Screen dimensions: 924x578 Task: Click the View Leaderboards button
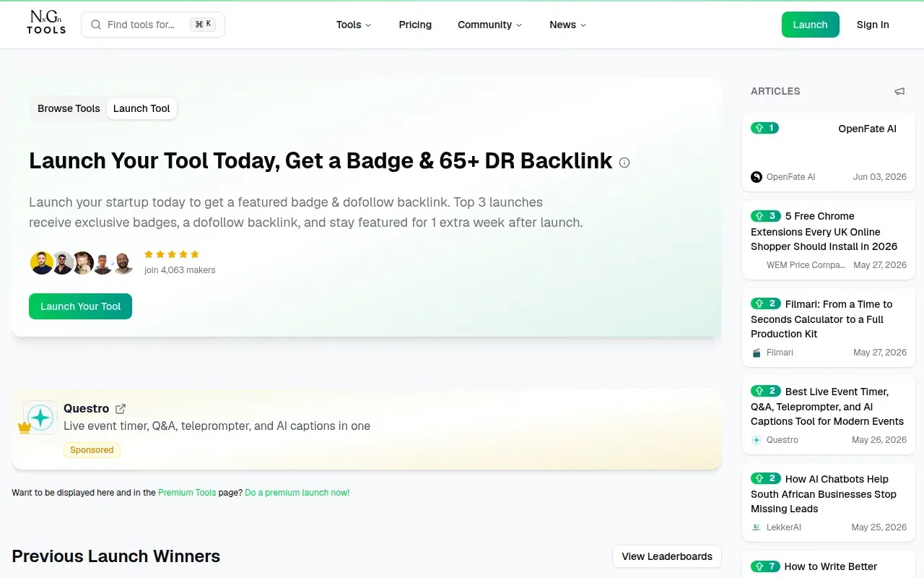667,556
